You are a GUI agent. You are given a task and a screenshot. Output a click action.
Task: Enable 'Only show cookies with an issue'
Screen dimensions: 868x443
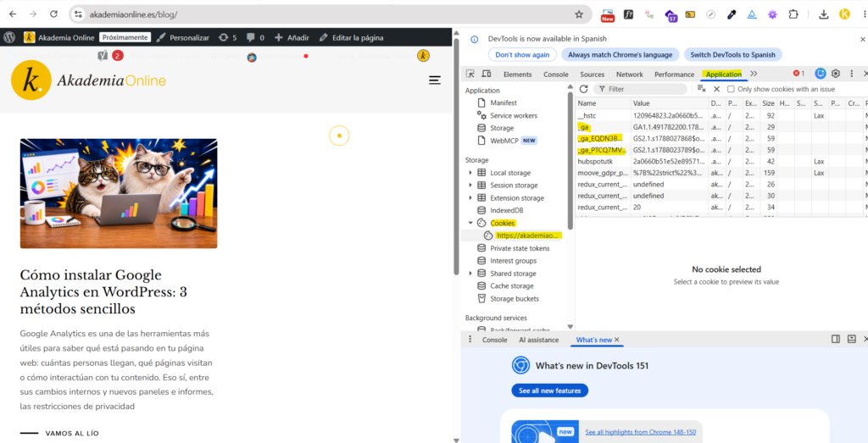(x=731, y=89)
